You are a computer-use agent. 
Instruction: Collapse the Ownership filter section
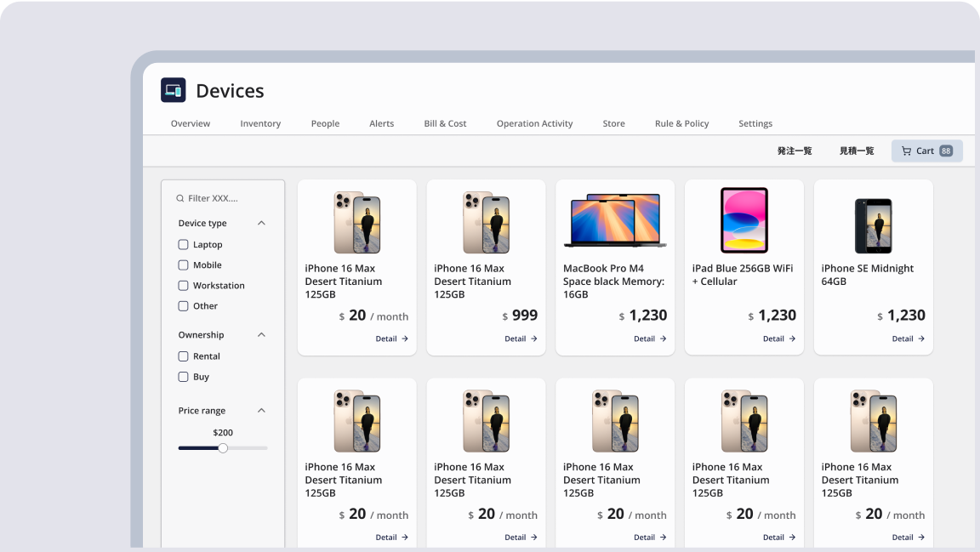coord(259,334)
